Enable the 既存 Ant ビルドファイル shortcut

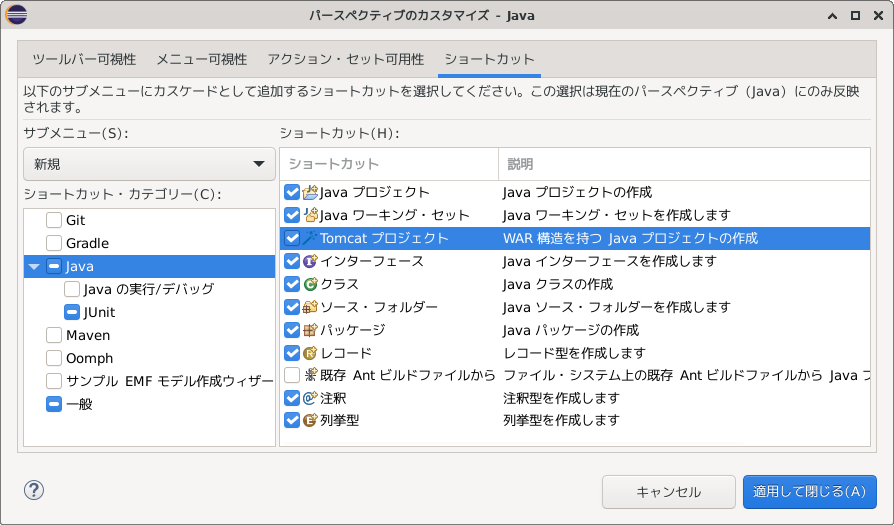(292, 375)
